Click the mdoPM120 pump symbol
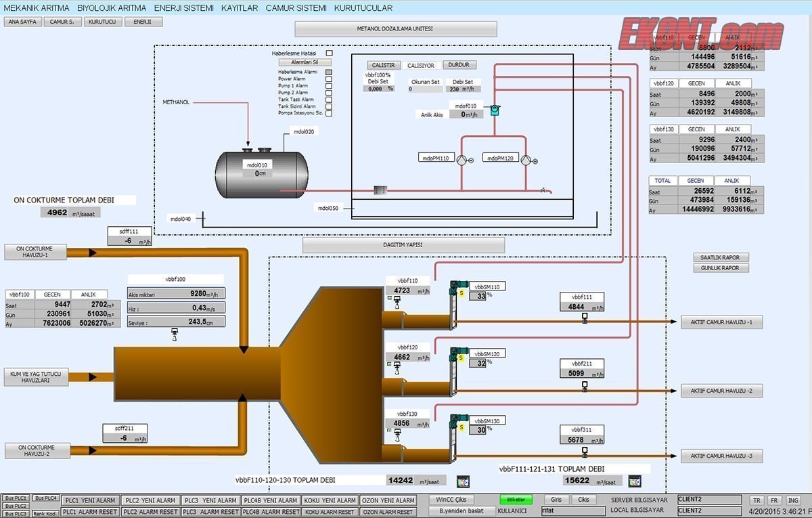Viewport: 812px width, 518px height. [526, 160]
